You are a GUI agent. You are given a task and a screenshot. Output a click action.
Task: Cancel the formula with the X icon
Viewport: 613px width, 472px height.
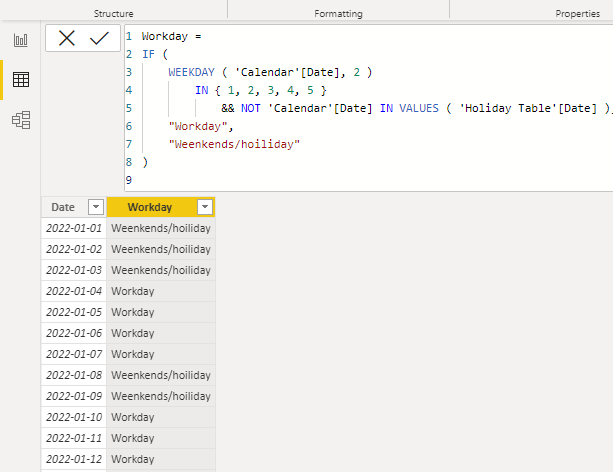66,38
